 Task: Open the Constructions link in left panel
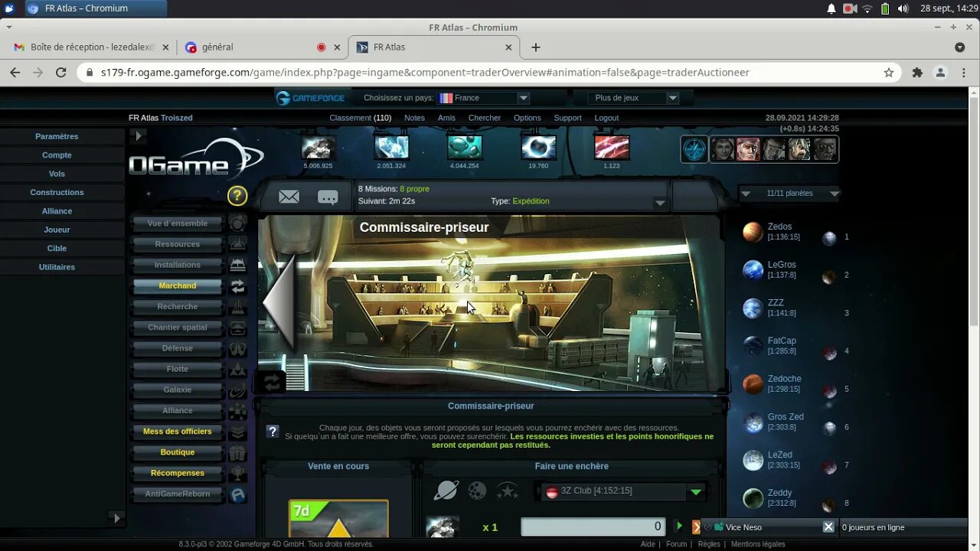[57, 192]
